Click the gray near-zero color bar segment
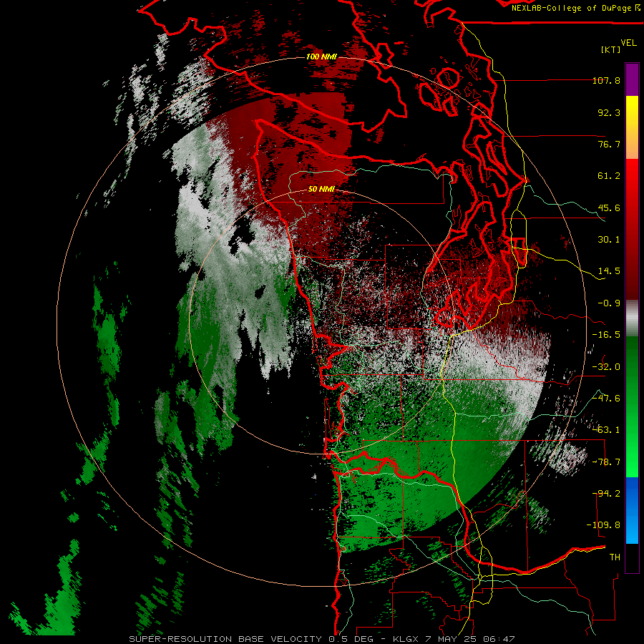Image resolution: width=644 pixels, height=644 pixels. 632,318
